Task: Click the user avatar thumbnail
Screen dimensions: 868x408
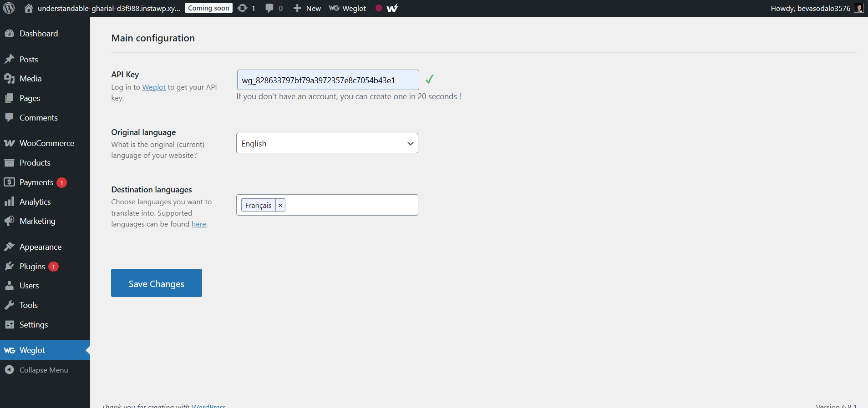Action: pos(859,8)
